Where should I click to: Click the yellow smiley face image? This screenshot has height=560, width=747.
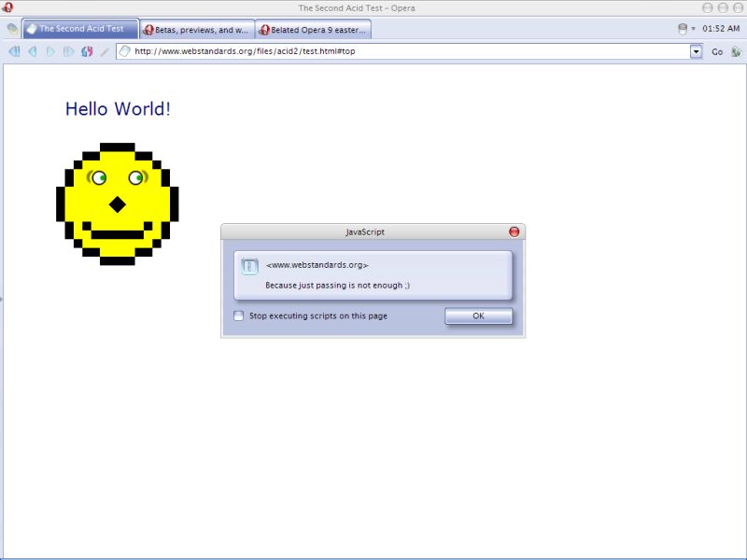[x=118, y=203]
